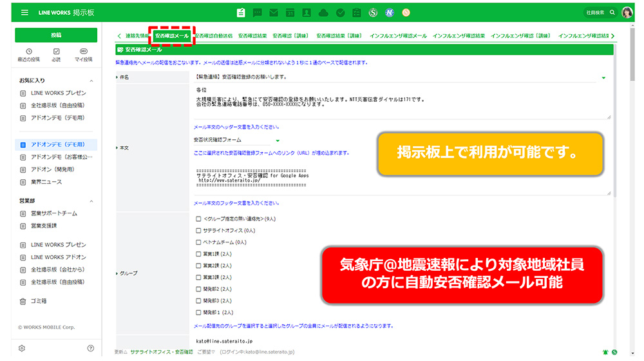This screenshot has height=361, width=644.
Task: Check the 営業1課 (2人) box
Action: coord(198,254)
